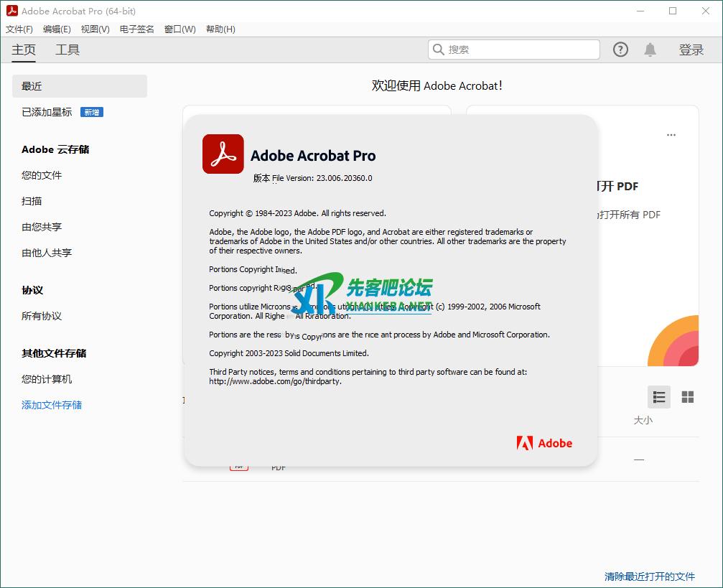Open the three-dots more options menu
Viewport: 723px width, 588px height.
point(671,135)
